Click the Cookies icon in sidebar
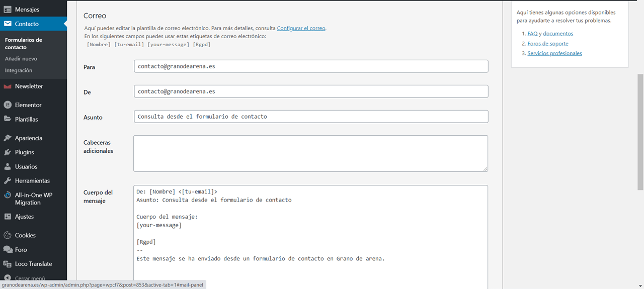The width and height of the screenshot is (644, 289). (8, 235)
